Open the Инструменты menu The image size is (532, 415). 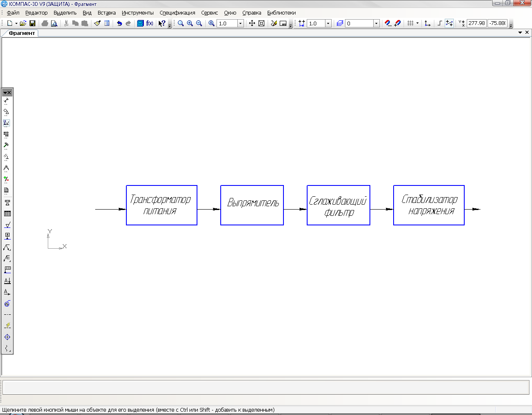pos(138,13)
